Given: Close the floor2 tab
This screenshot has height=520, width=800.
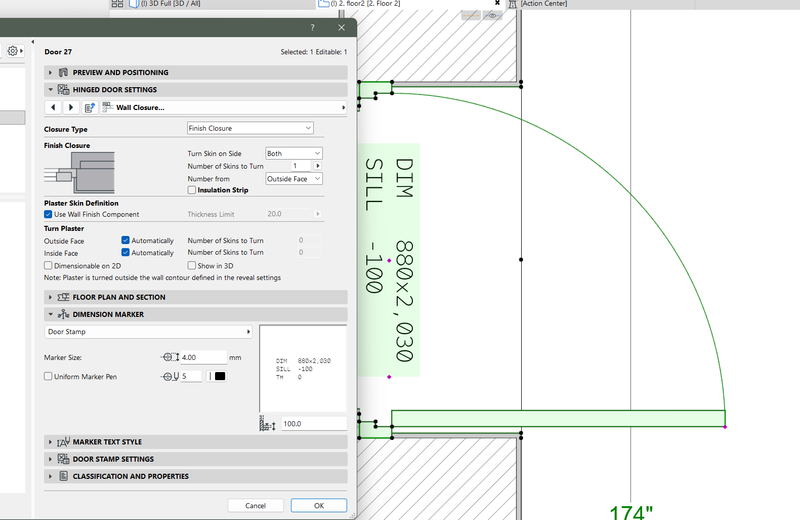Looking at the screenshot, I should tap(497, 3).
